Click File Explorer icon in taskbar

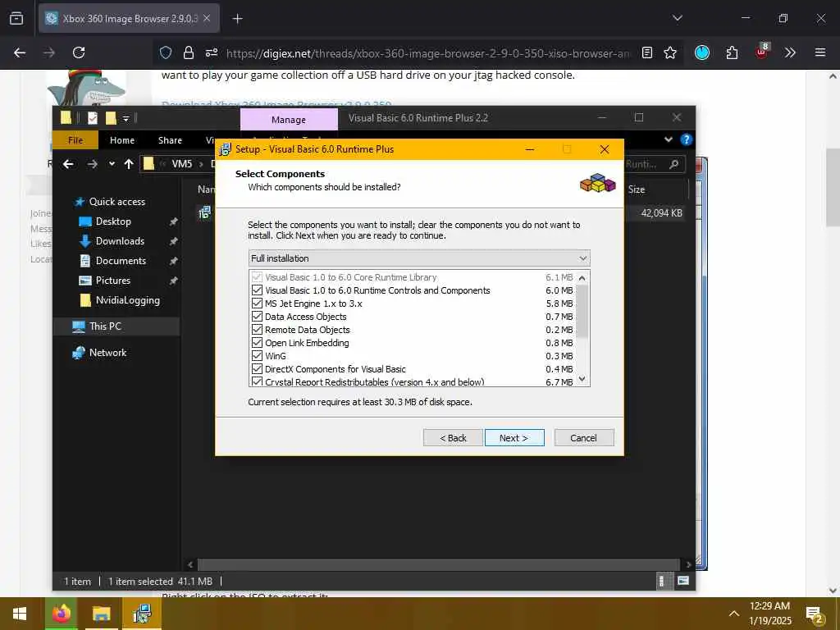[101, 614]
